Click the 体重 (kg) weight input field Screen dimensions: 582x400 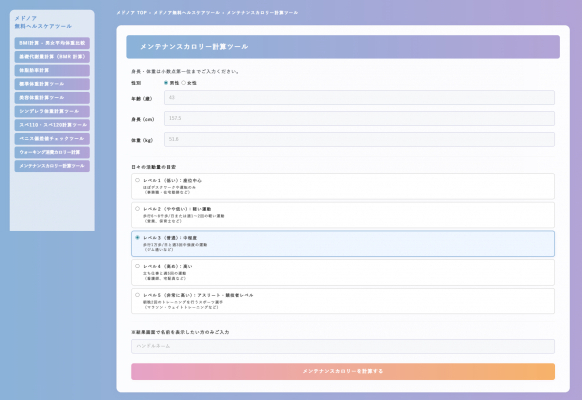click(359, 140)
